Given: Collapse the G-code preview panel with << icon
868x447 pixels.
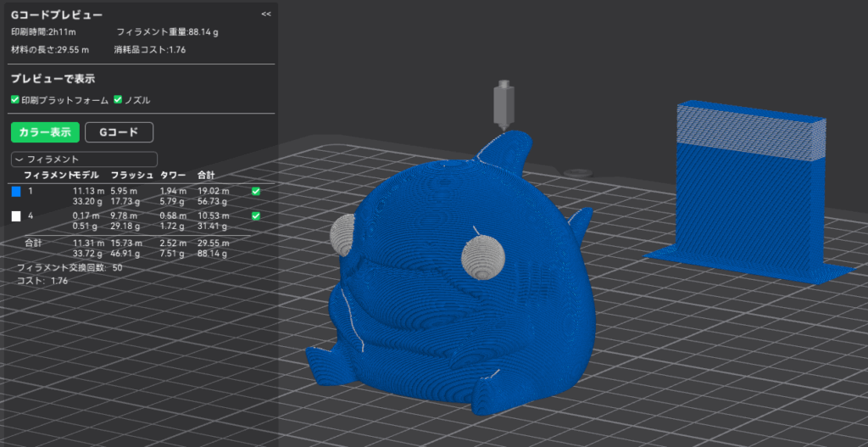Looking at the screenshot, I should 266,14.
